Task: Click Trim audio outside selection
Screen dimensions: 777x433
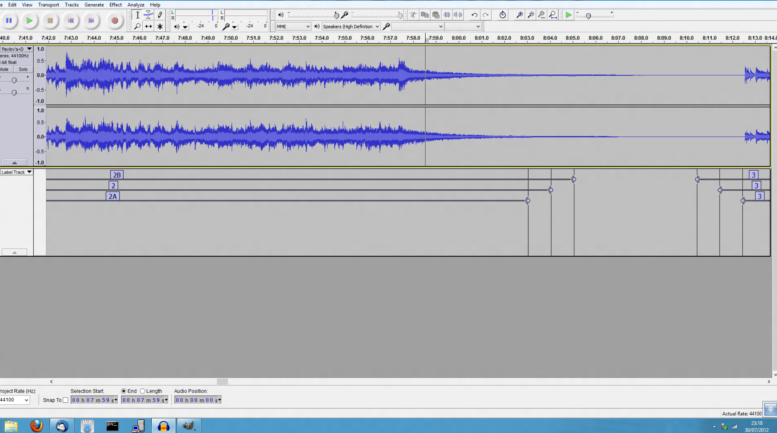Action: (x=447, y=15)
